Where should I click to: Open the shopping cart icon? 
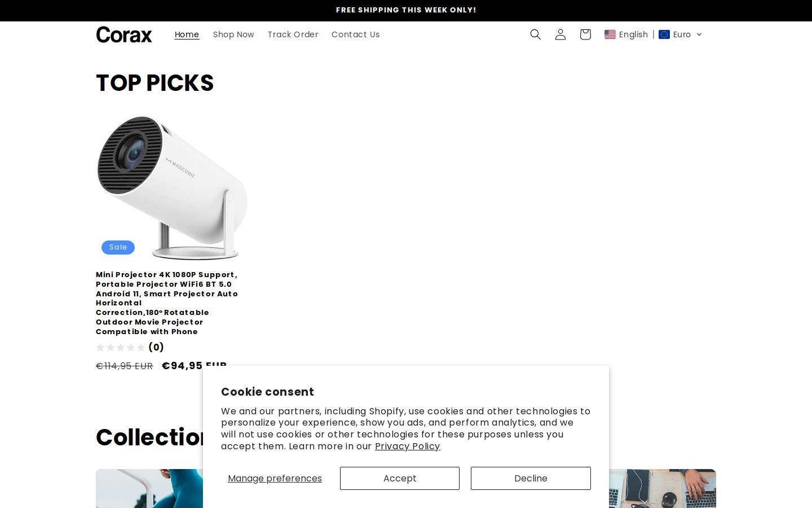585,34
